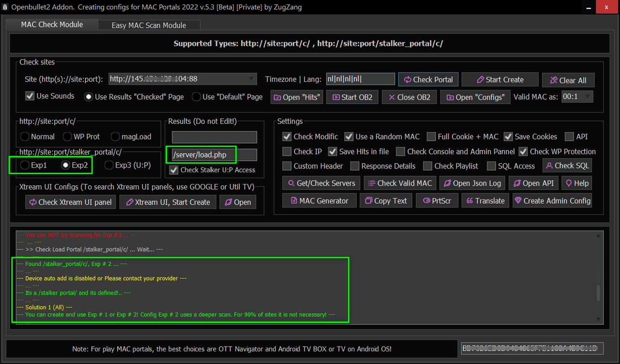Screen dimensions: 620x364
Task: Choose the Use "Default" Page option
Action: (196, 97)
